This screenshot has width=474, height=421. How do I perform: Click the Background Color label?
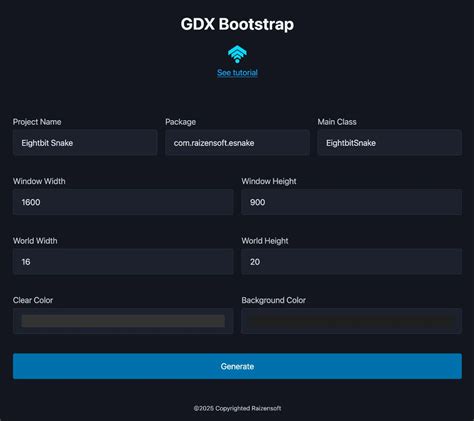(x=274, y=300)
